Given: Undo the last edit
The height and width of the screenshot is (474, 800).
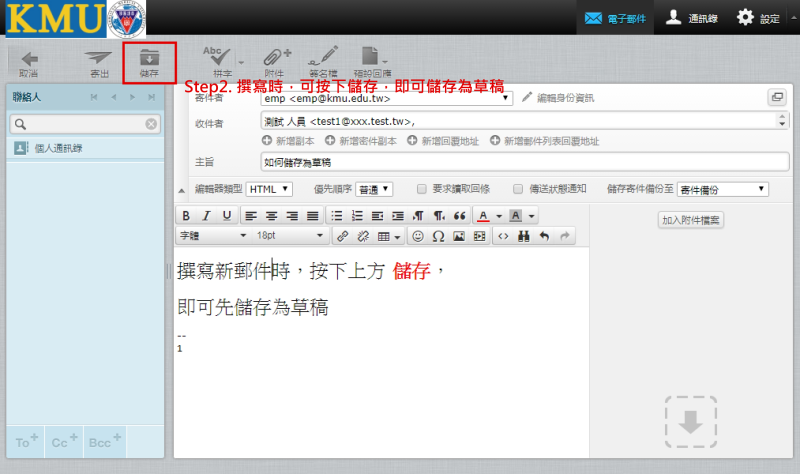Looking at the screenshot, I should click(544, 236).
